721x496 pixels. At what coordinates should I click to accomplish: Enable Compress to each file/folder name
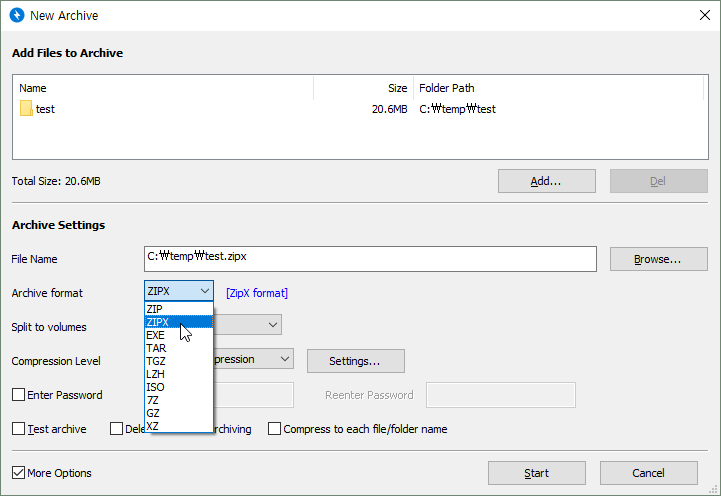coord(275,429)
